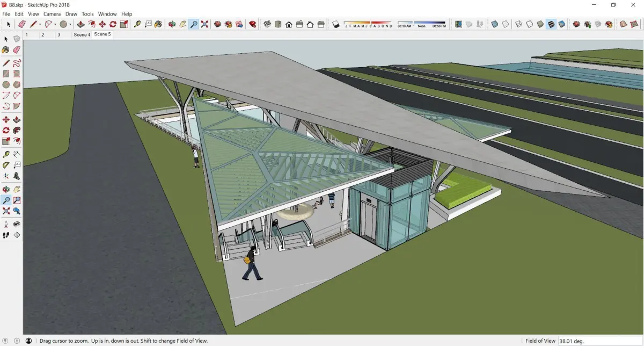This screenshot has width=644, height=346.
Task: Select the Pan hand tool in the top toolbar
Action: [x=182, y=24]
